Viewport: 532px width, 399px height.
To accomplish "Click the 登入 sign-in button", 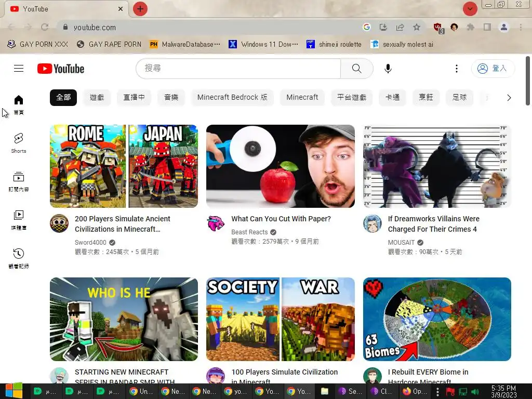I will [x=493, y=69].
